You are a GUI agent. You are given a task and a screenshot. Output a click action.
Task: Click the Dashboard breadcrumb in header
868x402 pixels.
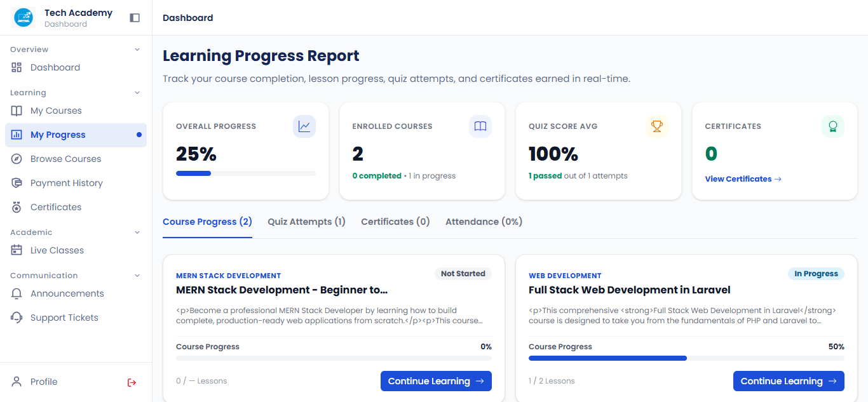coord(187,18)
